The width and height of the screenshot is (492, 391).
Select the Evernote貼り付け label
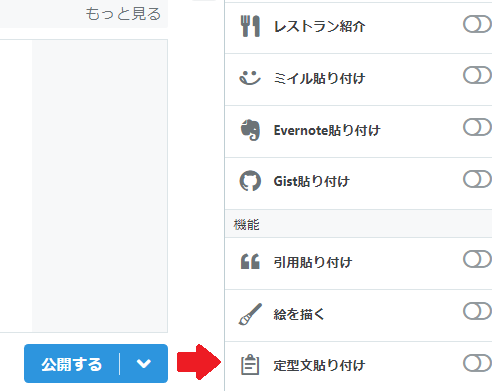[327, 130]
